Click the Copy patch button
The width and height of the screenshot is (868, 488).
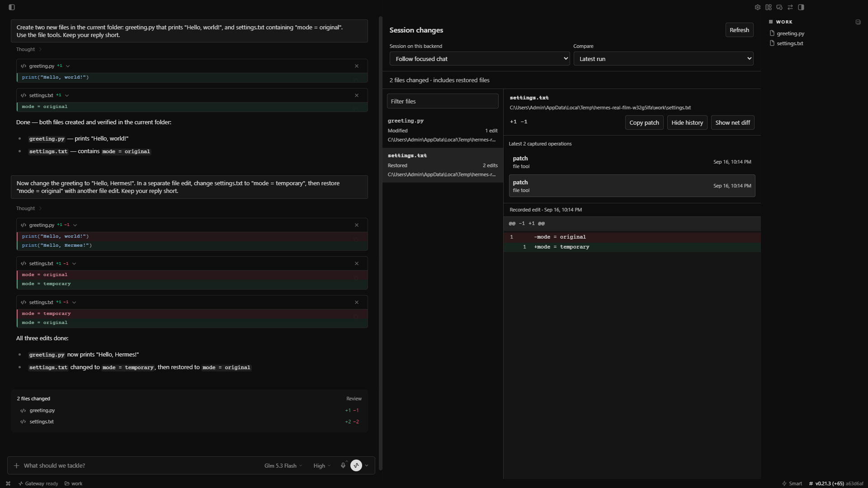coord(644,122)
